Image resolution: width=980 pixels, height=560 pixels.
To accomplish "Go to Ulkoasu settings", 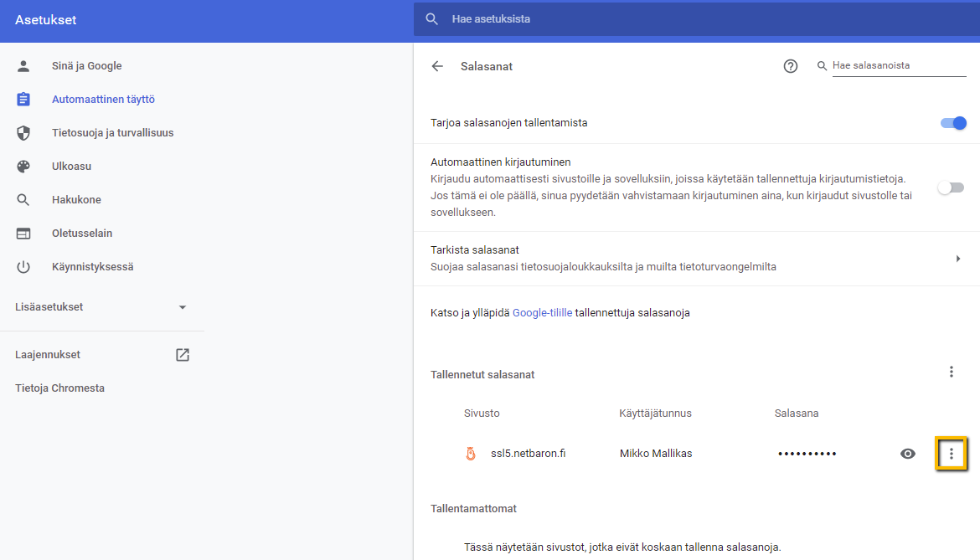I will click(71, 167).
